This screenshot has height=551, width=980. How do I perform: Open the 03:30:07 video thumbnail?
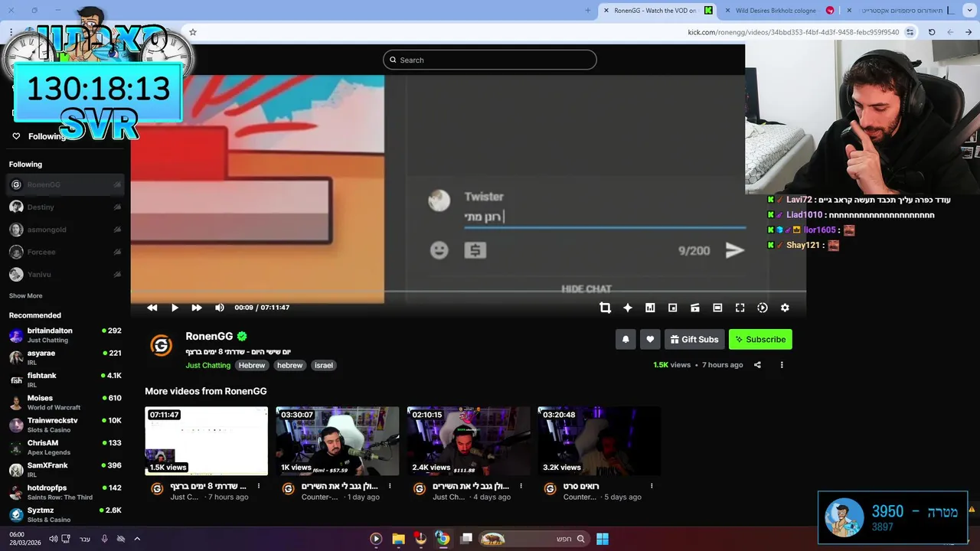(x=338, y=441)
